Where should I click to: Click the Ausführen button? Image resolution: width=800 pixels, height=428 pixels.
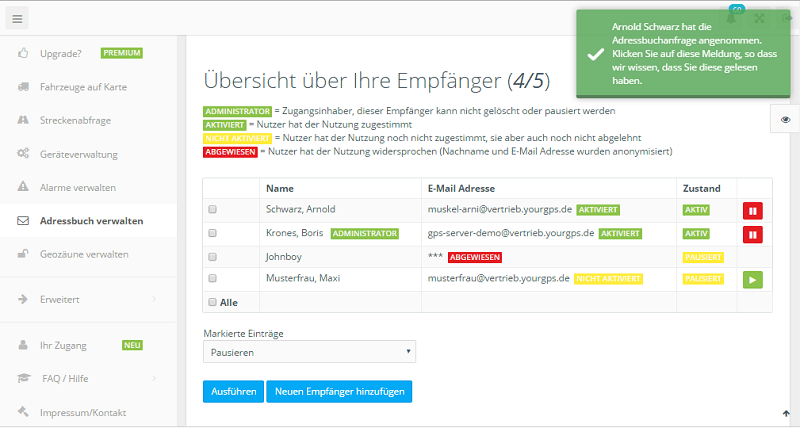click(x=234, y=391)
